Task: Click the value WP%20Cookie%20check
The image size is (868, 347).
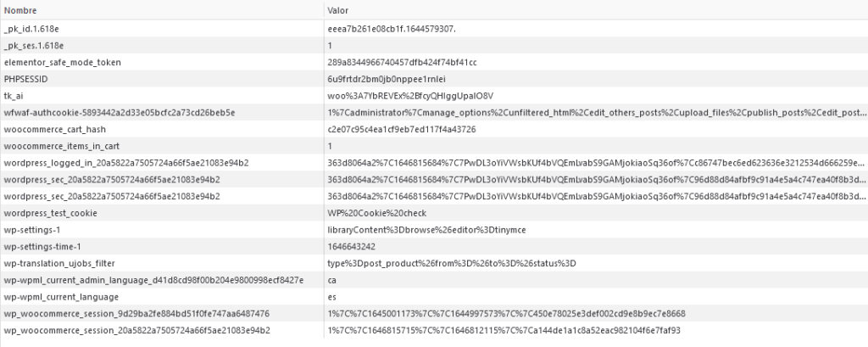Action: (377, 213)
